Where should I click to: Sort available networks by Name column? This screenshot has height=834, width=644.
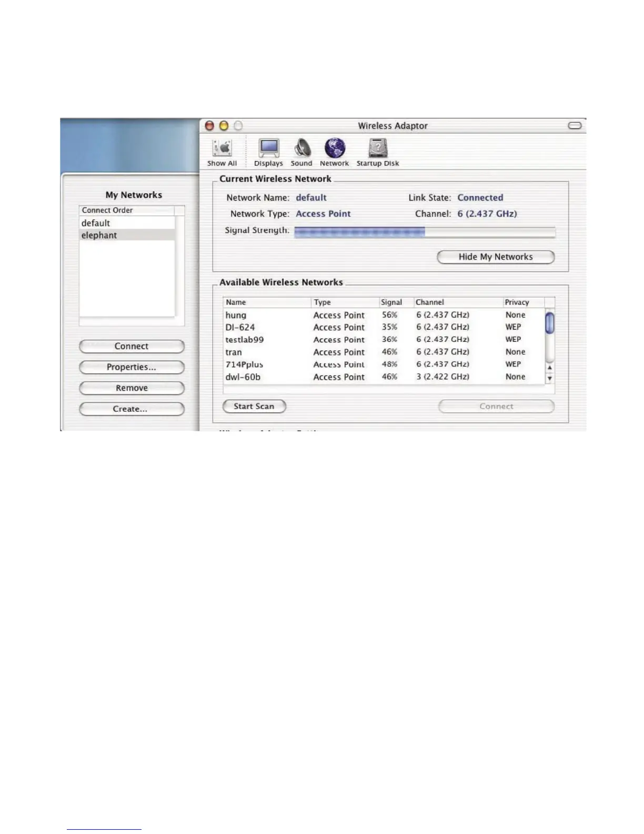click(267, 302)
